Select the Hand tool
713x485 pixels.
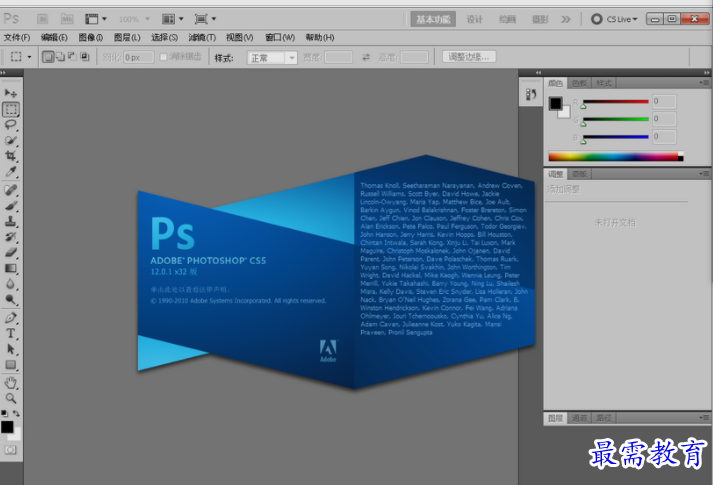coord(11,383)
